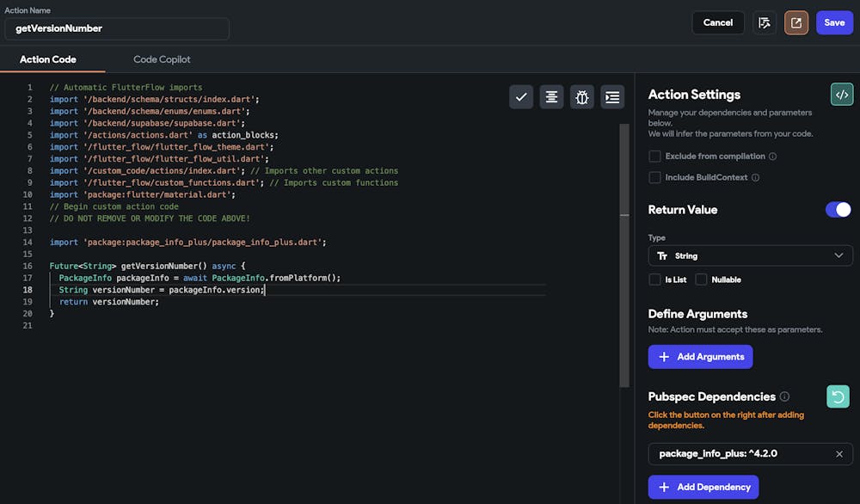Click the indent code icon

[x=612, y=96]
